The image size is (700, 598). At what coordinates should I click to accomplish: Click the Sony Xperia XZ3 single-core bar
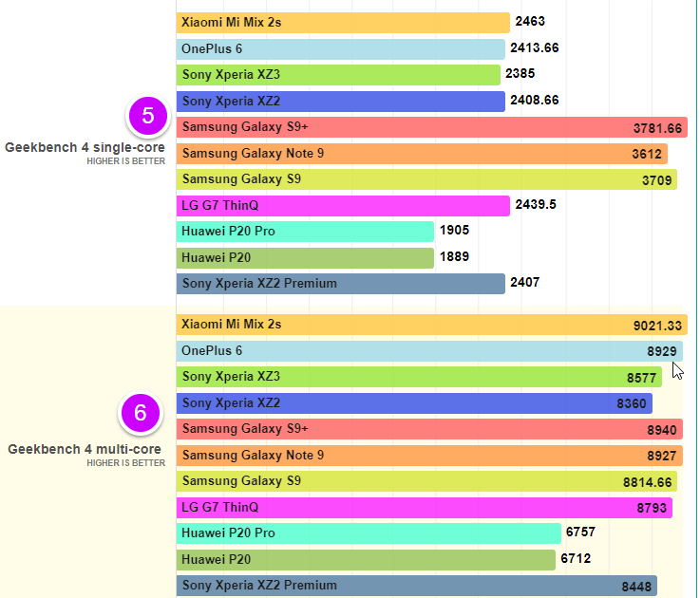(338, 75)
